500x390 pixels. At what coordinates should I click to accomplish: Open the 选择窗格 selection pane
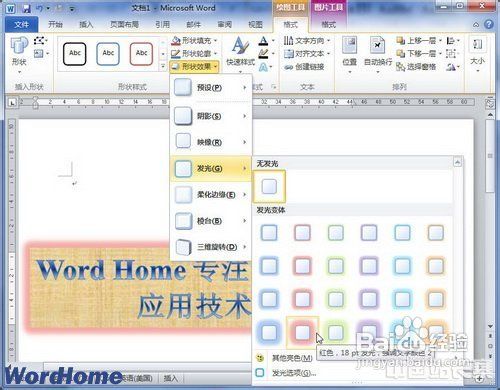[x=416, y=67]
